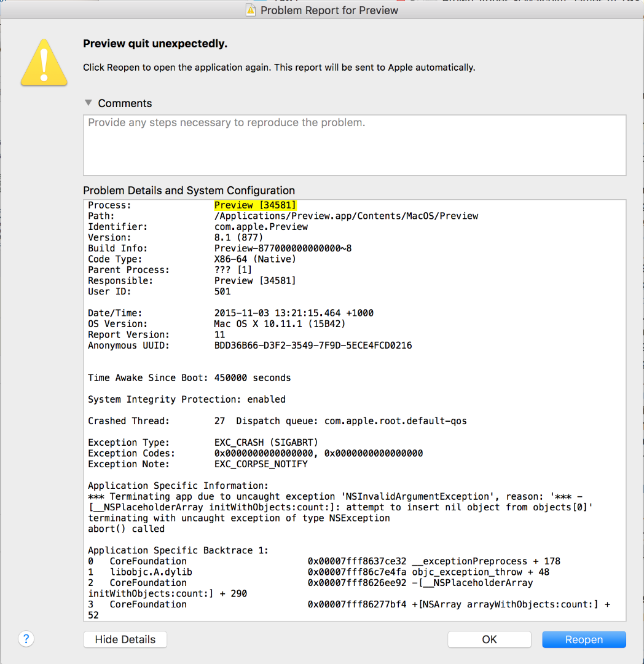Click build info 'Preview-877000000000000~8'
Viewport: 644px width, 664px height.
point(283,248)
